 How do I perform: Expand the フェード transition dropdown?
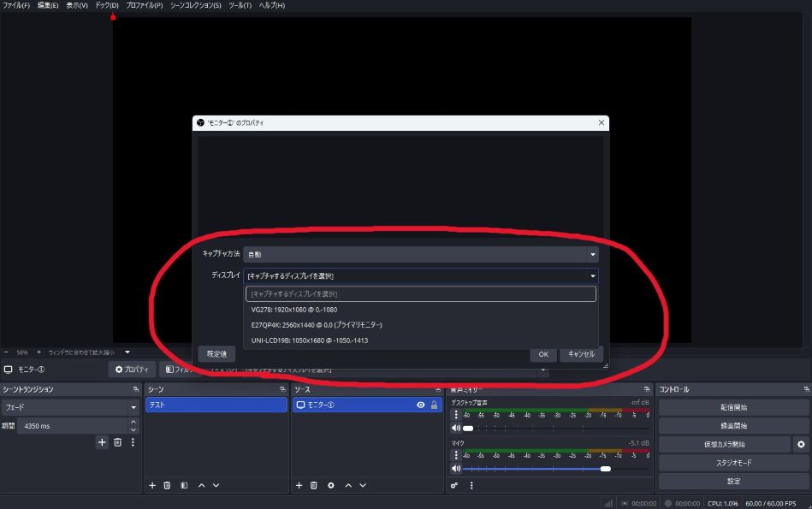tap(133, 408)
